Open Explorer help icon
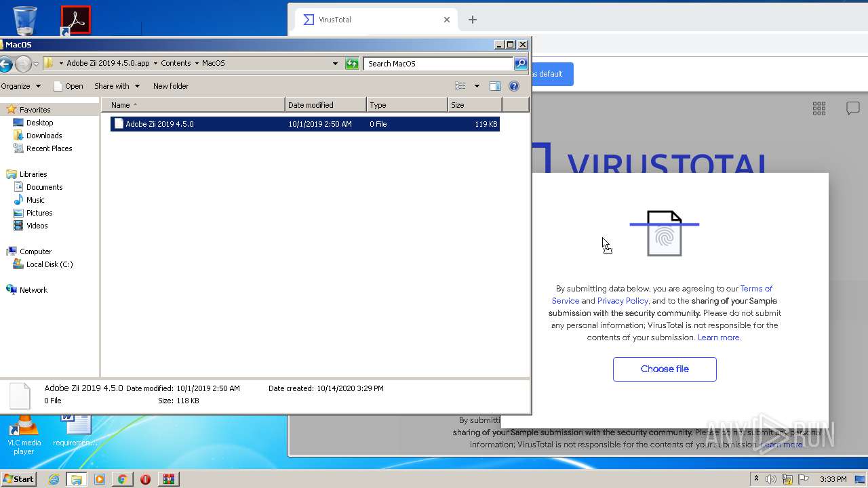 click(x=514, y=86)
